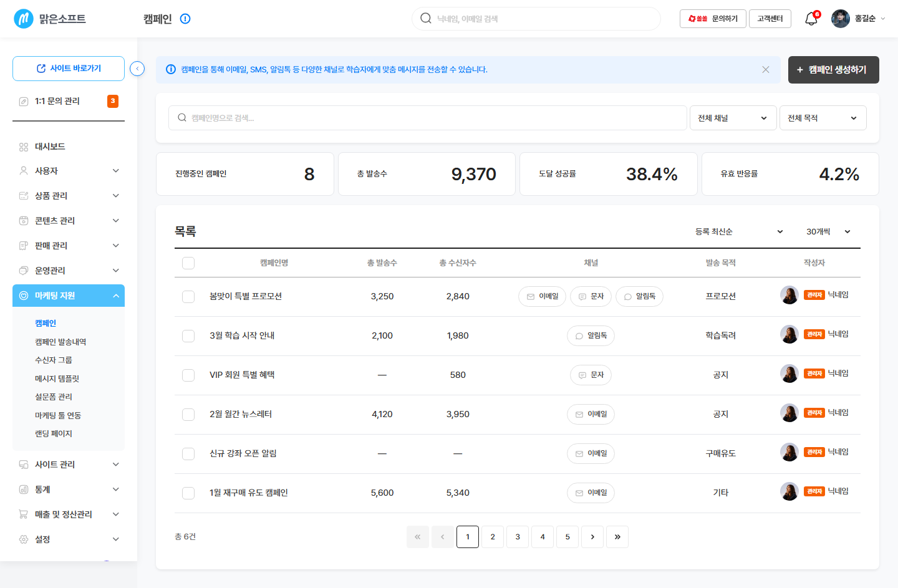Click the 1월 재구매 유도 캠페인 name
Image resolution: width=898 pixels, height=588 pixels.
coord(249,493)
